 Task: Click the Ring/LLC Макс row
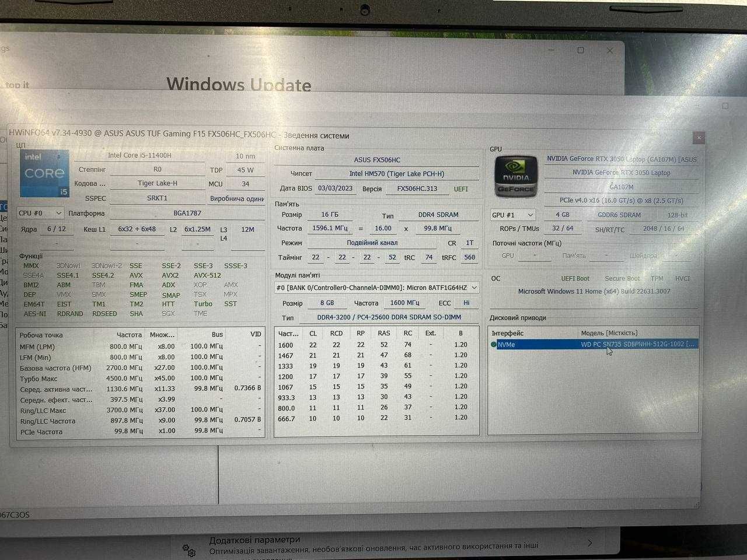pos(140,411)
